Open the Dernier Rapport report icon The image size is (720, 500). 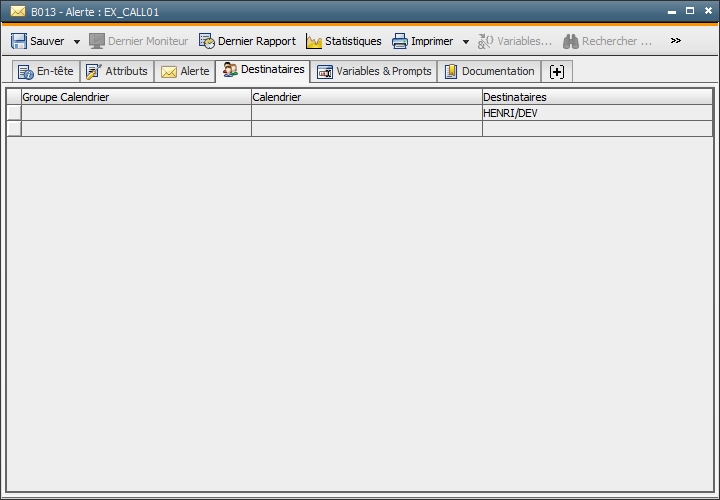[x=207, y=41]
